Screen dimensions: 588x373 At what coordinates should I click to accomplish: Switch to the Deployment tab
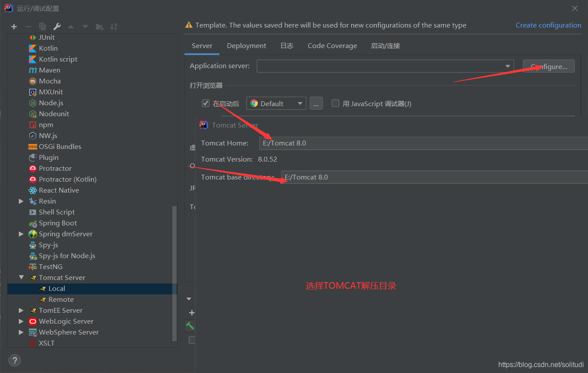coord(247,46)
